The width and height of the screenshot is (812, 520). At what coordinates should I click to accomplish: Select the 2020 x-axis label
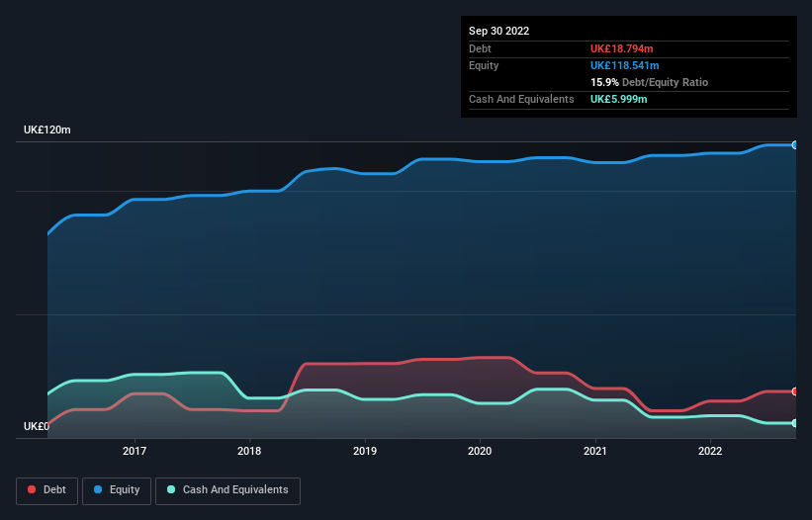tap(480, 451)
